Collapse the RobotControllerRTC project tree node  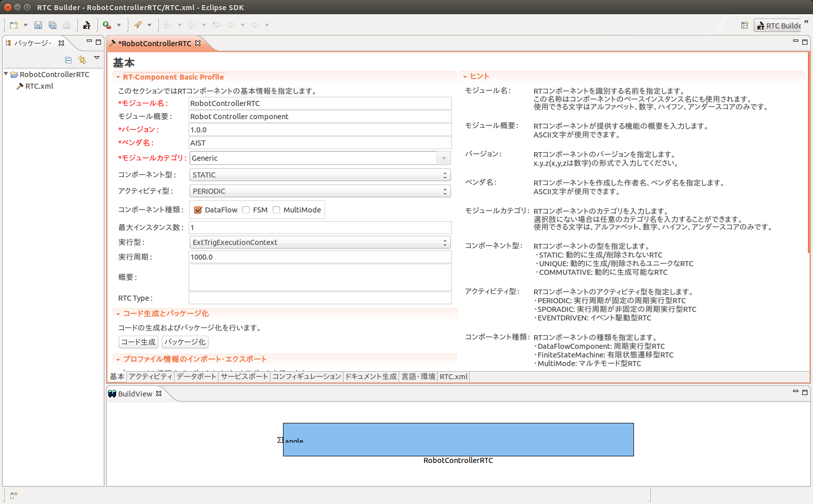click(x=6, y=74)
